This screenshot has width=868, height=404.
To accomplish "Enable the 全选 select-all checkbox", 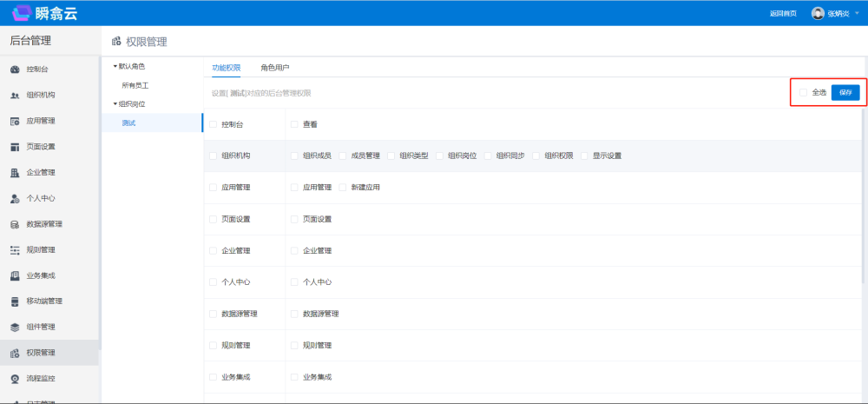I will point(803,93).
